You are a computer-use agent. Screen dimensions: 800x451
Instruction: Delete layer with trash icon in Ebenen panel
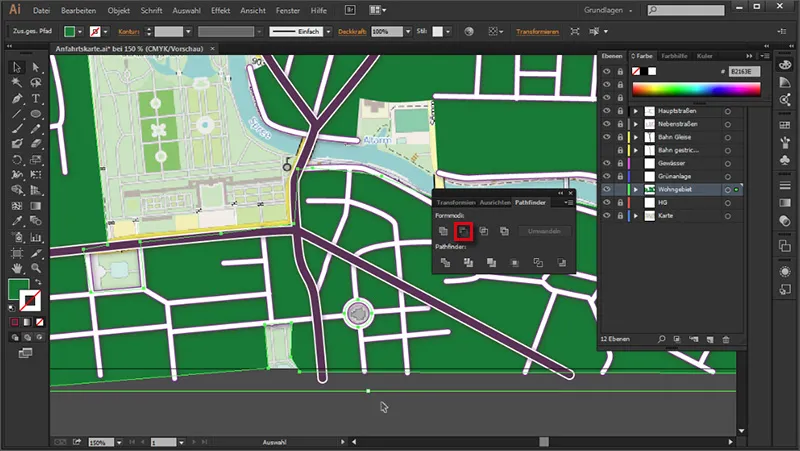click(x=726, y=339)
